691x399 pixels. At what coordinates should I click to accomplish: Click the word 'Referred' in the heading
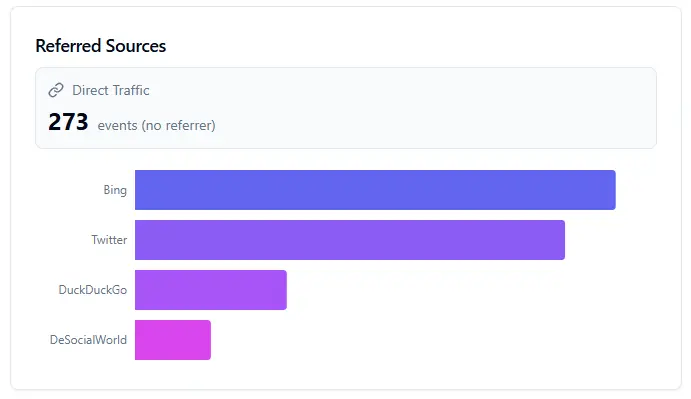coord(68,46)
